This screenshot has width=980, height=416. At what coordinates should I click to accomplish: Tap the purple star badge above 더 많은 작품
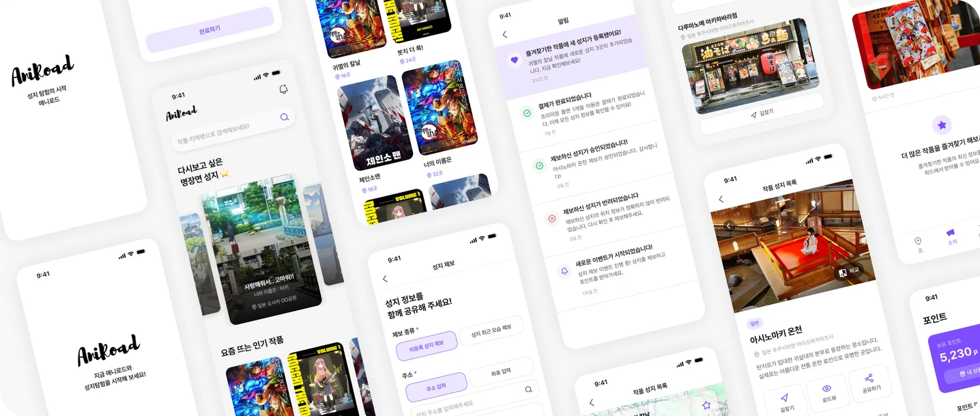pyautogui.click(x=942, y=124)
